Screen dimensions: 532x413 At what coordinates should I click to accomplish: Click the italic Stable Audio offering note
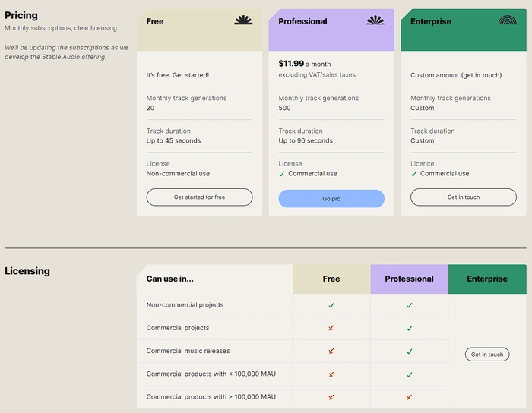click(x=67, y=52)
